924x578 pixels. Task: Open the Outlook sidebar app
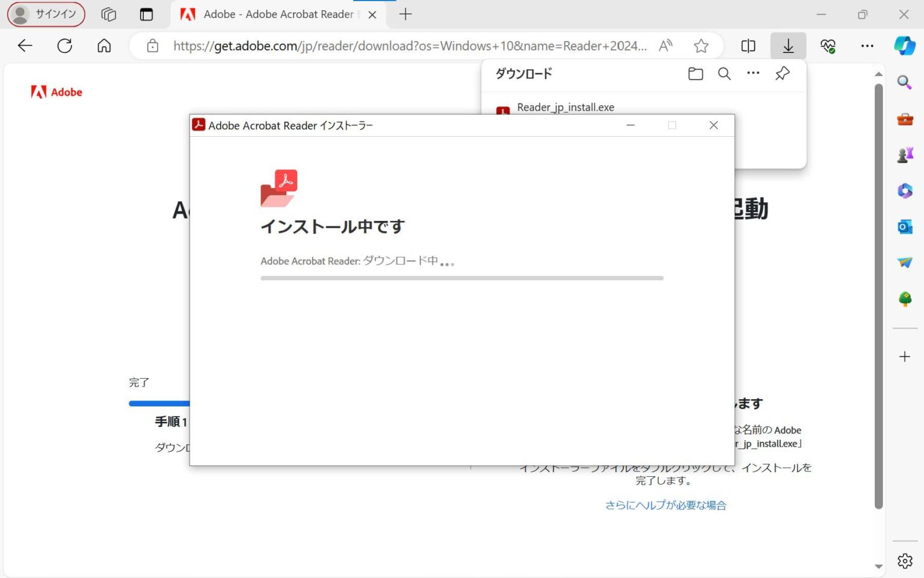click(904, 227)
